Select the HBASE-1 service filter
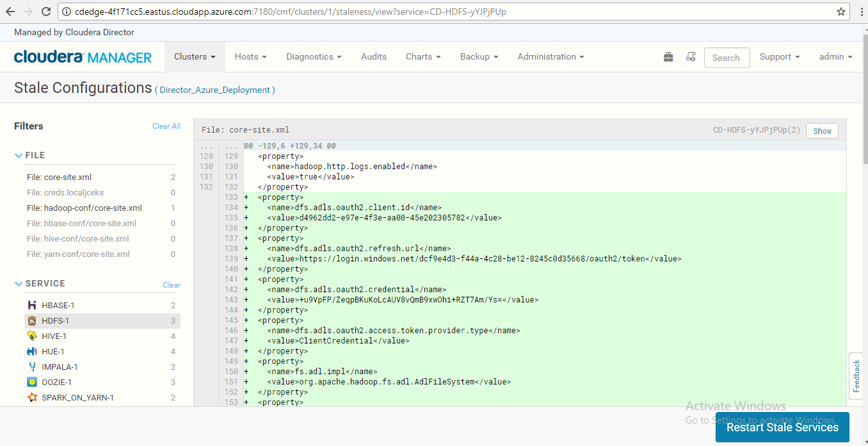 [101, 306]
